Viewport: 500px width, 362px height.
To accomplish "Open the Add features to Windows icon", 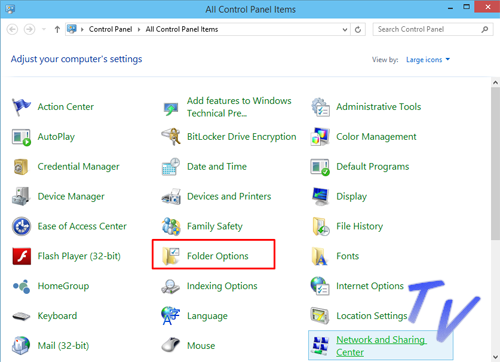I will [171, 109].
